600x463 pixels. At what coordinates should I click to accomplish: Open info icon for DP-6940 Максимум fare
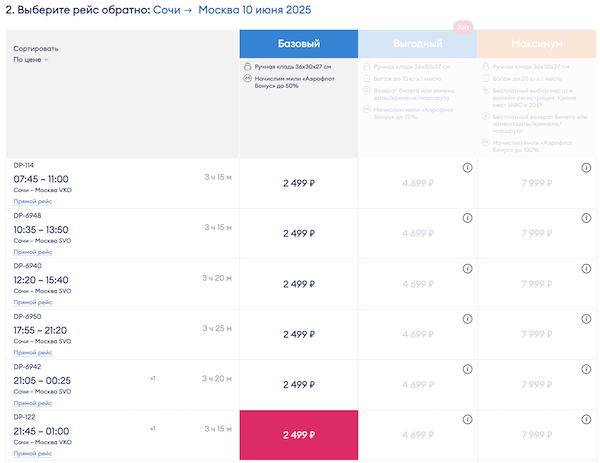click(x=586, y=268)
